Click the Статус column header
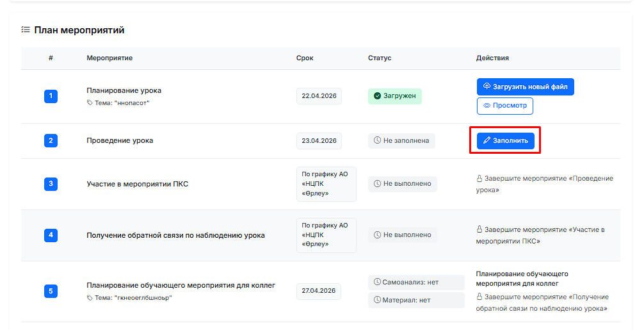This screenshot has height=330, width=644. (x=380, y=58)
